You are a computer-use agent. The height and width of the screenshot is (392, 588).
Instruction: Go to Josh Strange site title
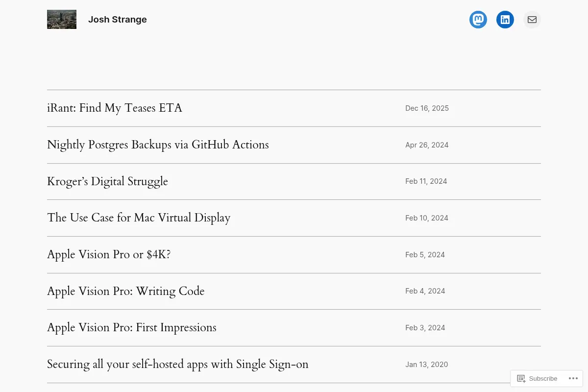[118, 20]
